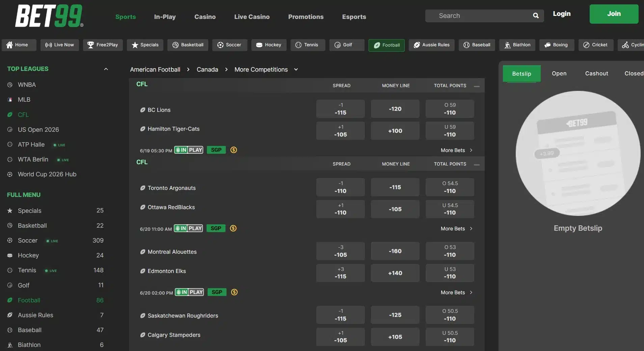The width and height of the screenshot is (644, 351).
Task: Open ATP Halle live league
Action: [31, 145]
